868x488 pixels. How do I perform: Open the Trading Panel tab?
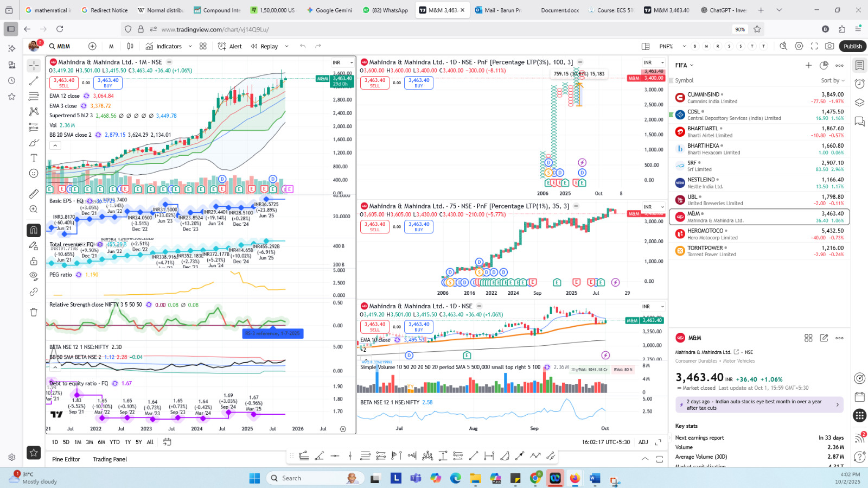pos(110,459)
